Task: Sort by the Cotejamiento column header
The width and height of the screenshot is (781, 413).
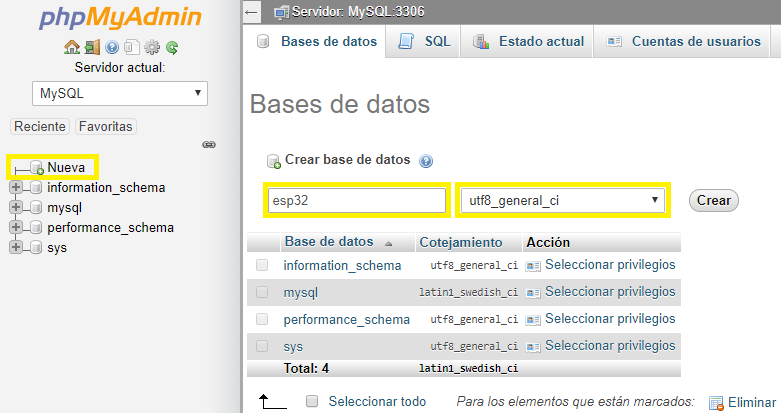Action: (461, 242)
